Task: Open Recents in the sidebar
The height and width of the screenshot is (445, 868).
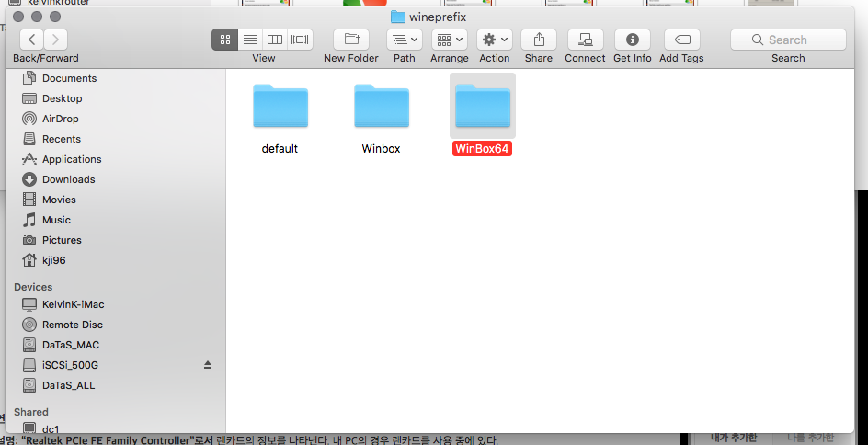Action: click(x=62, y=139)
